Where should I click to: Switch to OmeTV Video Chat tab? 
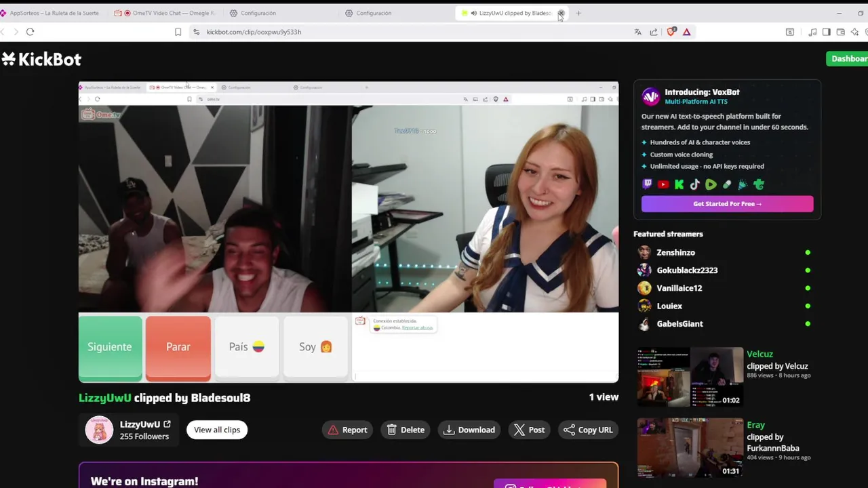click(x=166, y=13)
